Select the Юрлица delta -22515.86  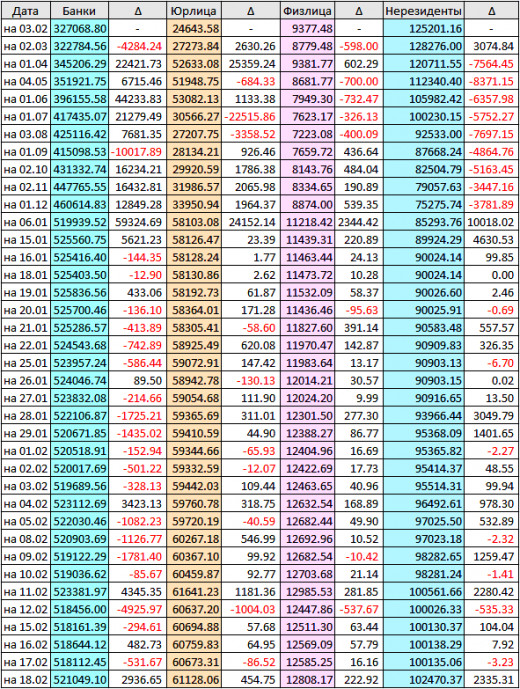coord(251,117)
